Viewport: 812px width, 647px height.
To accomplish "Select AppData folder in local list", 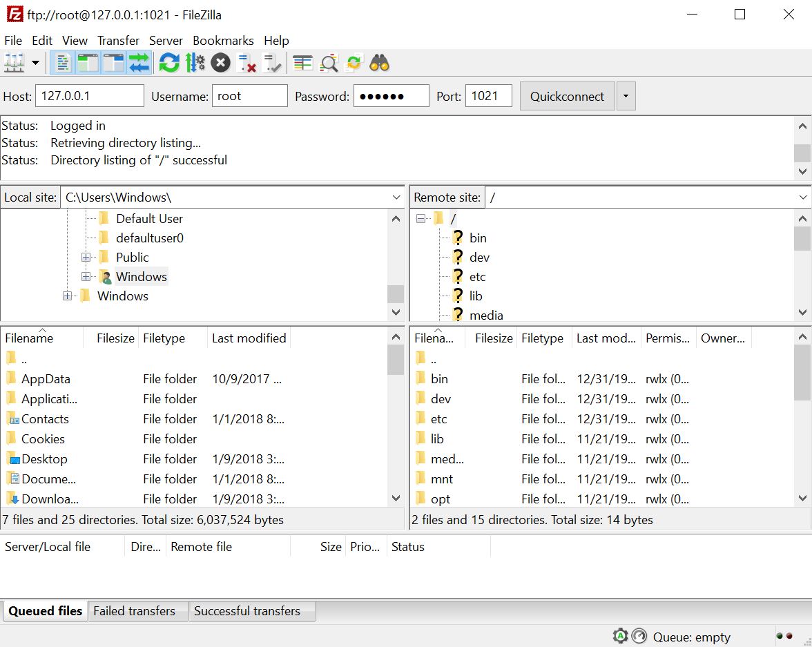I will pos(46,379).
